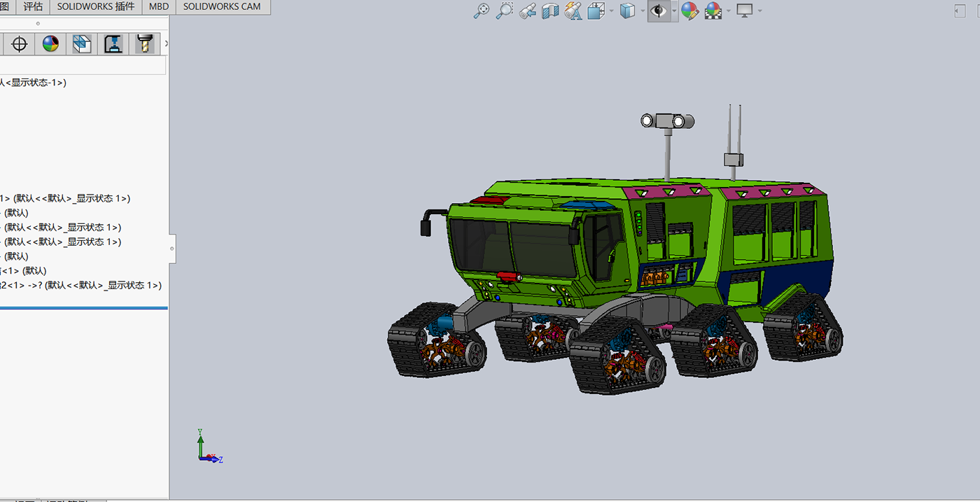Select the 3D printing tool in left toolbar
980x502 pixels.
click(112, 43)
